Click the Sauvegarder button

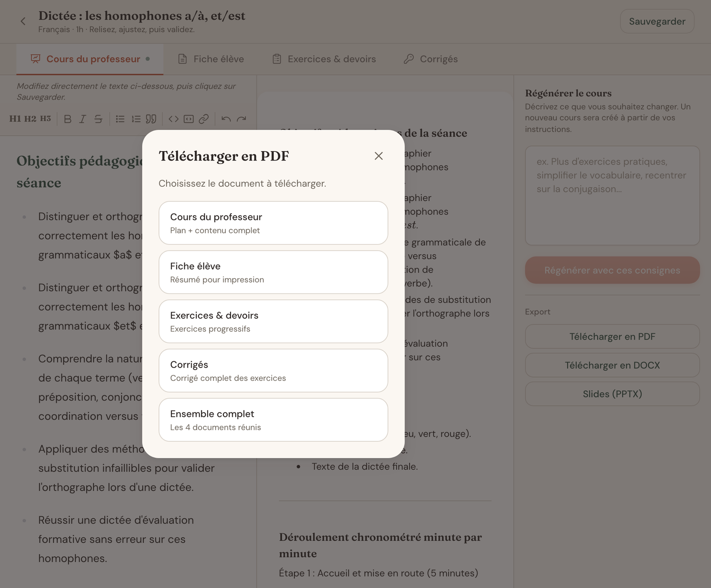tap(657, 21)
